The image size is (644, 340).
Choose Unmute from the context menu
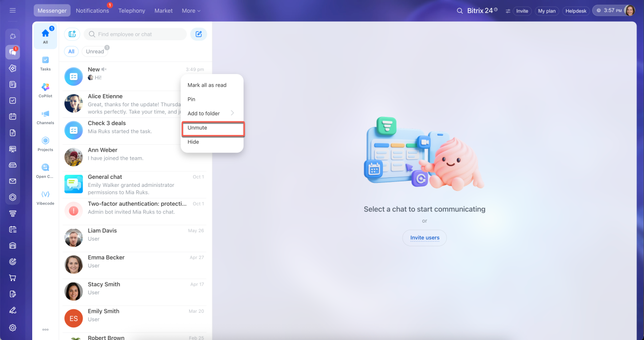pos(212,128)
